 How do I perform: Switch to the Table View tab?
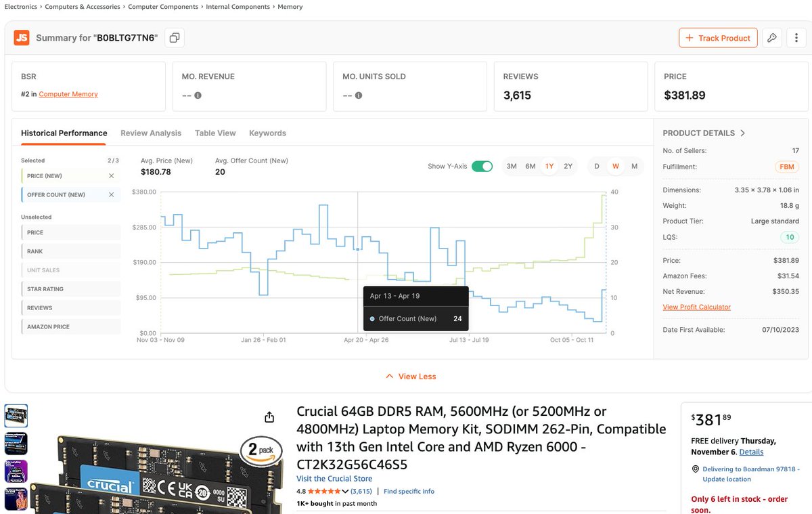215,133
